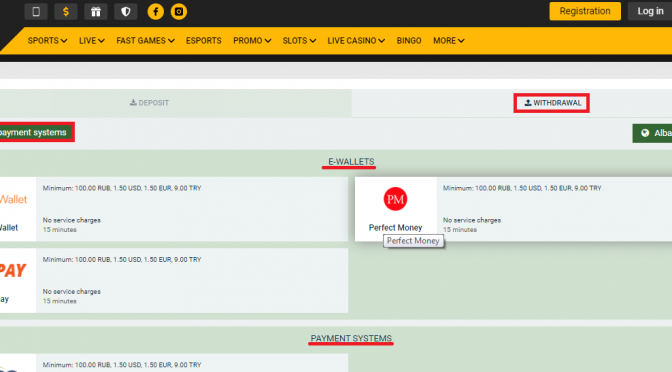The width and height of the screenshot is (672, 372).
Task: Click the Registration button
Action: (585, 11)
